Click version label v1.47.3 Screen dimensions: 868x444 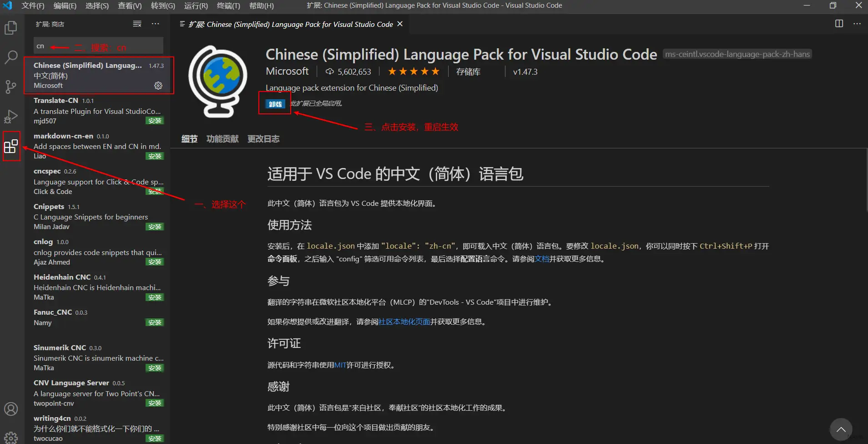point(525,71)
